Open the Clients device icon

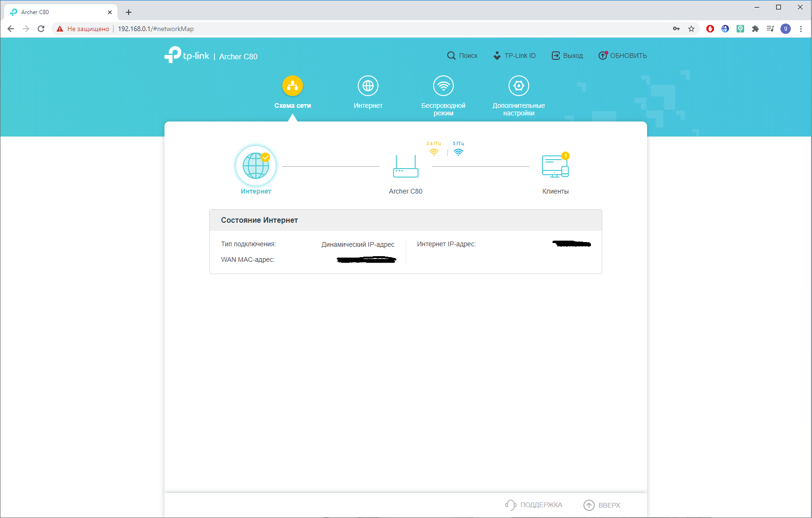(x=555, y=166)
